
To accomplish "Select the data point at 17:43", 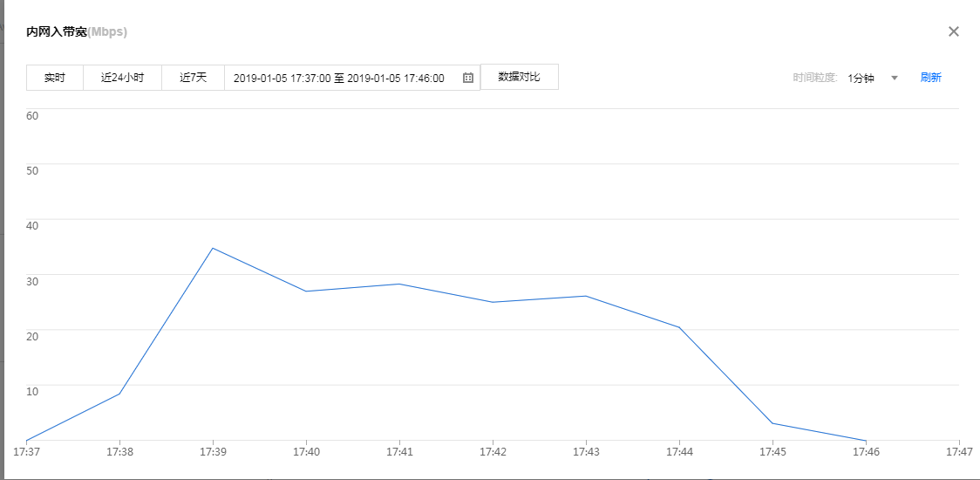I will [x=586, y=296].
